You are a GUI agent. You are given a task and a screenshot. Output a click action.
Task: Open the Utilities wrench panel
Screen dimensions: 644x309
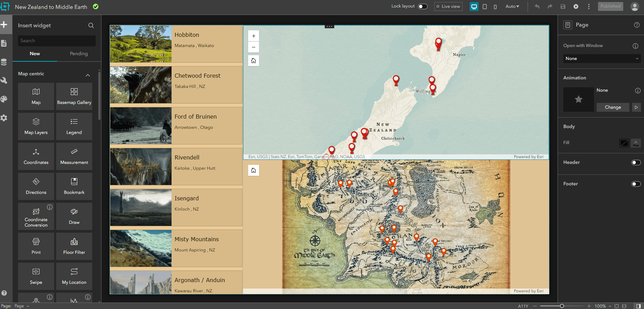[4, 80]
